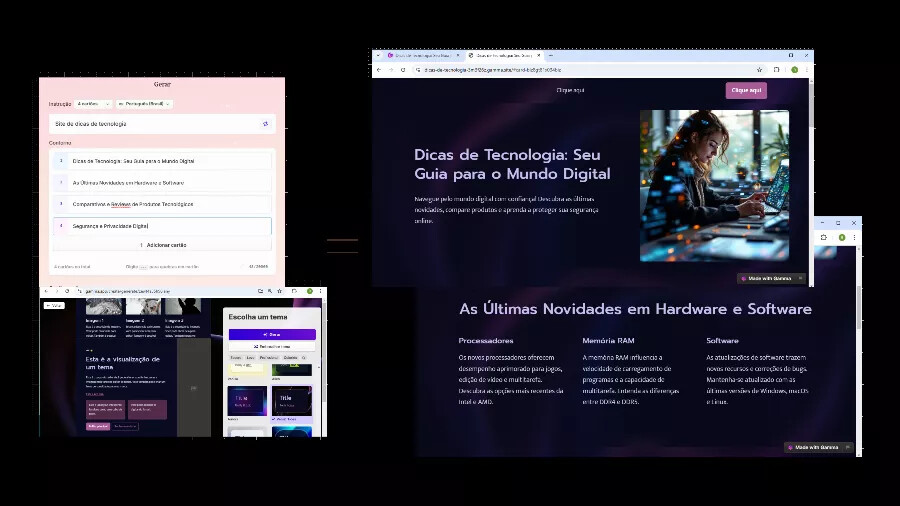Open tab search chevron in top-right browser
The image size is (900, 506).
[x=378, y=56]
